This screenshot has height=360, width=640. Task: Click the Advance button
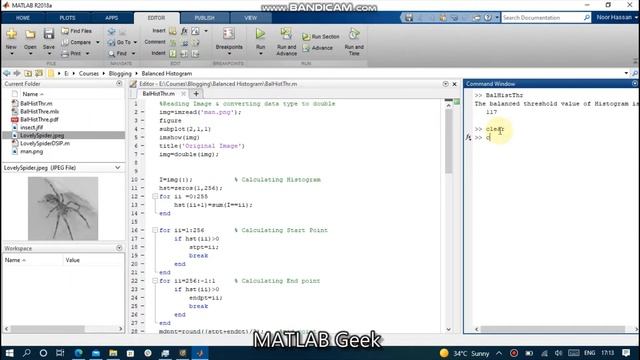pyautogui.click(x=318, y=48)
